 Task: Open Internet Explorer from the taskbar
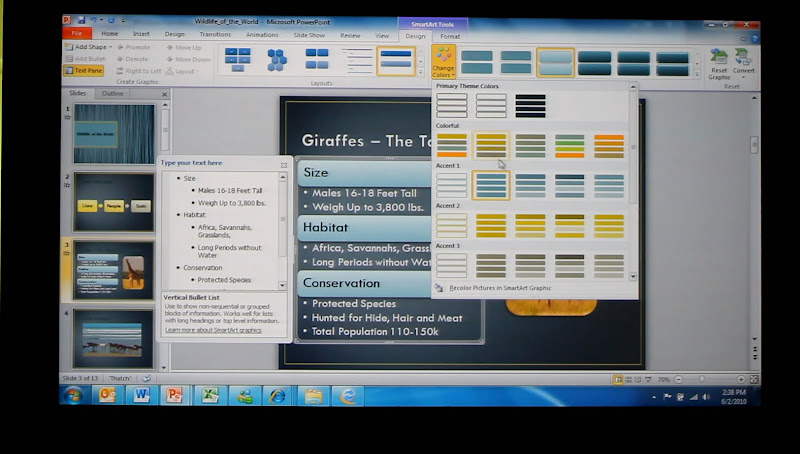point(278,396)
